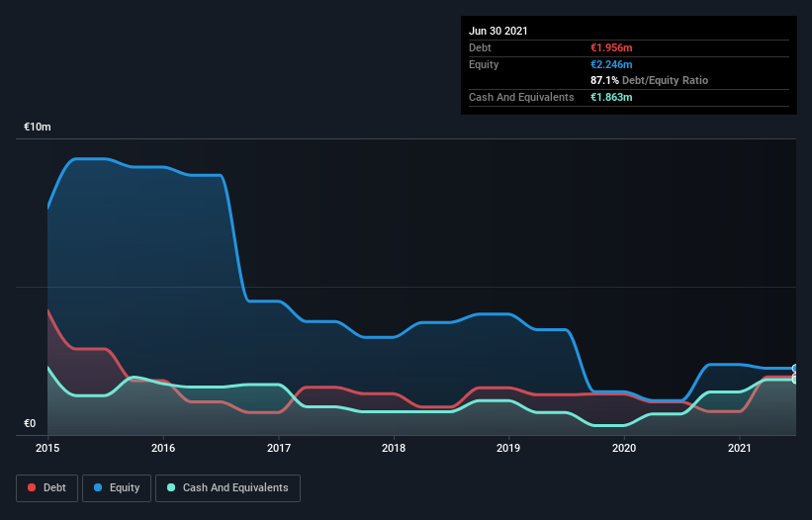812x520 pixels.
Task: Toggle Cash And Equivalents legend button
Action: coord(227,488)
